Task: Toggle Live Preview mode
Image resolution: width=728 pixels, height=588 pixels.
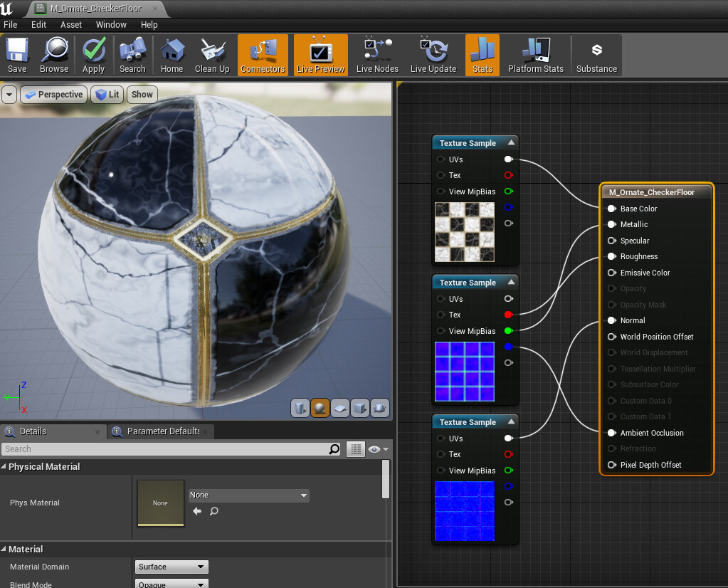Action: point(320,56)
